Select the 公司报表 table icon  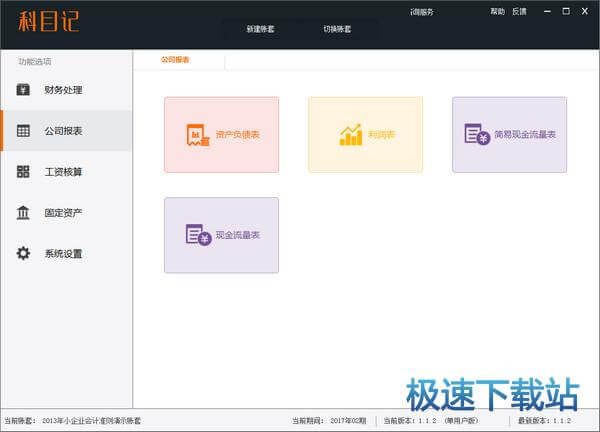[23, 131]
